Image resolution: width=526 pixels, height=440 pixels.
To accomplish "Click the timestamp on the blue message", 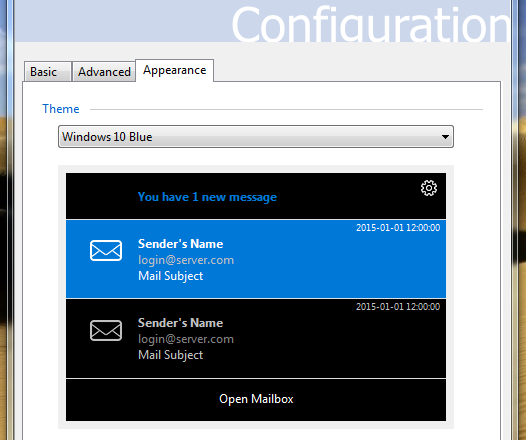I will pyautogui.click(x=398, y=228).
